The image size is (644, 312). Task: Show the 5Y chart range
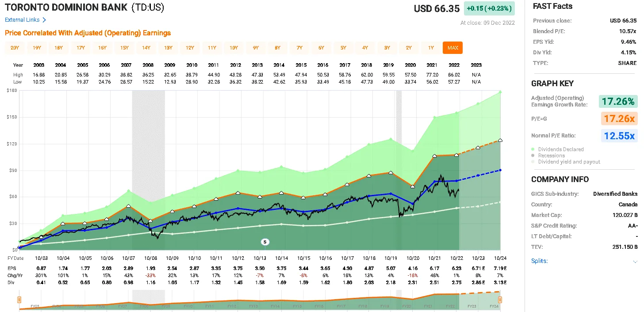(343, 48)
